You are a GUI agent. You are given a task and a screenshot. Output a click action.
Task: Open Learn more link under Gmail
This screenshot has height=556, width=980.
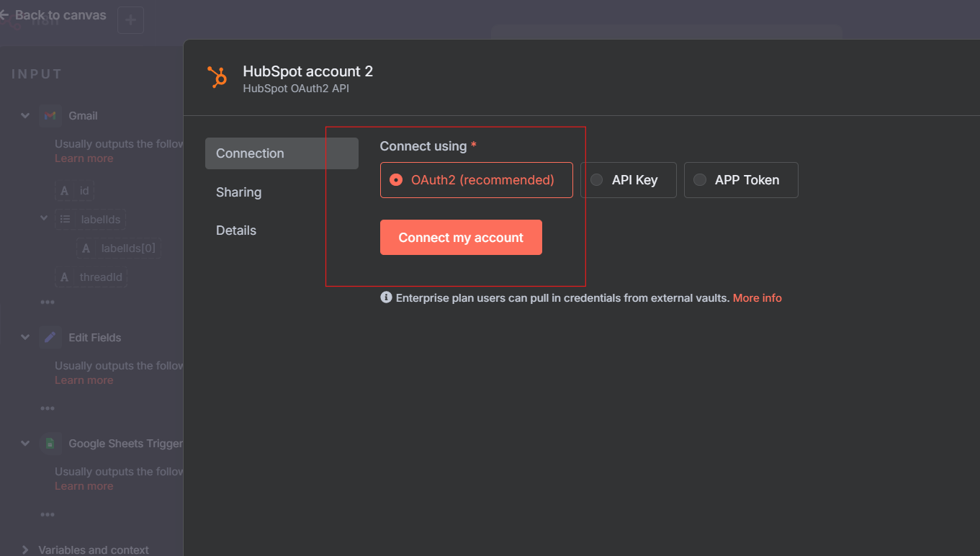point(84,158)
